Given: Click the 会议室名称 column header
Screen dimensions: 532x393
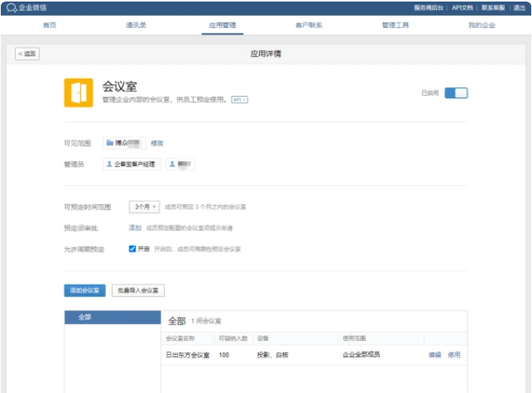Looking at the screenshot, I should click(180, 338).
